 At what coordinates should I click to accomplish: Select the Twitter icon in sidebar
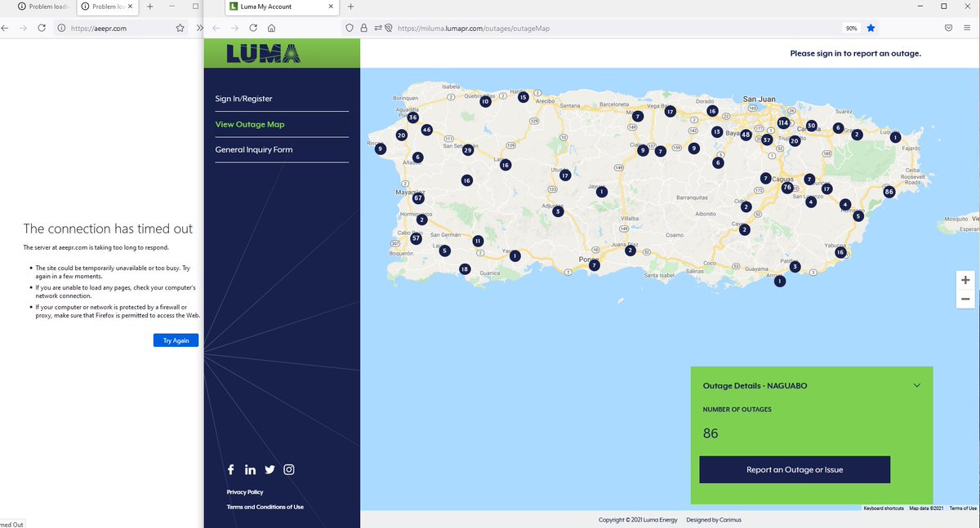tap(269, 469)
